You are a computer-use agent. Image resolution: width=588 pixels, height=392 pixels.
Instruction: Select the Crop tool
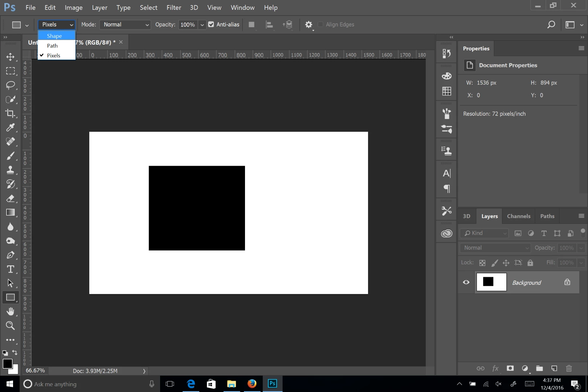click(11, 113)
